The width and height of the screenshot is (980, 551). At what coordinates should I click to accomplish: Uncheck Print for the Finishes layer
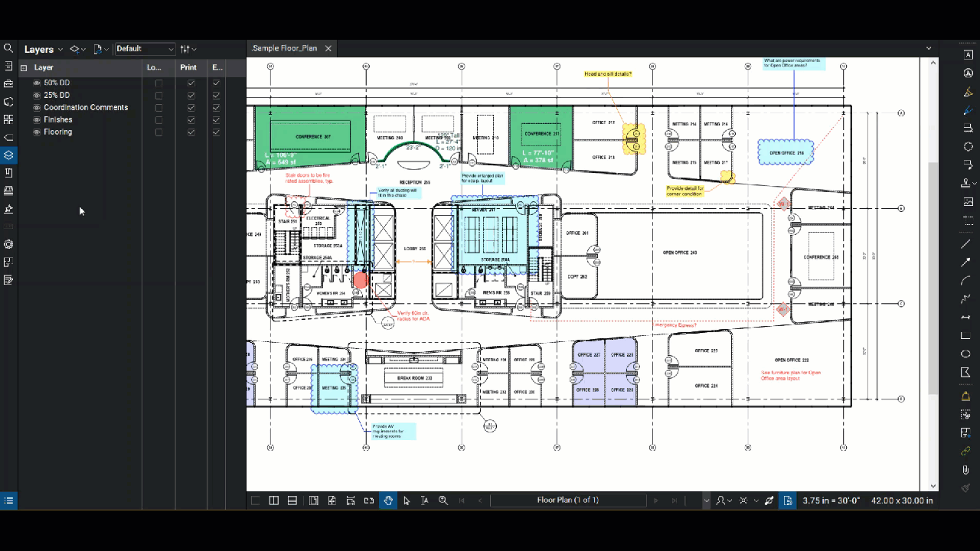191,119
